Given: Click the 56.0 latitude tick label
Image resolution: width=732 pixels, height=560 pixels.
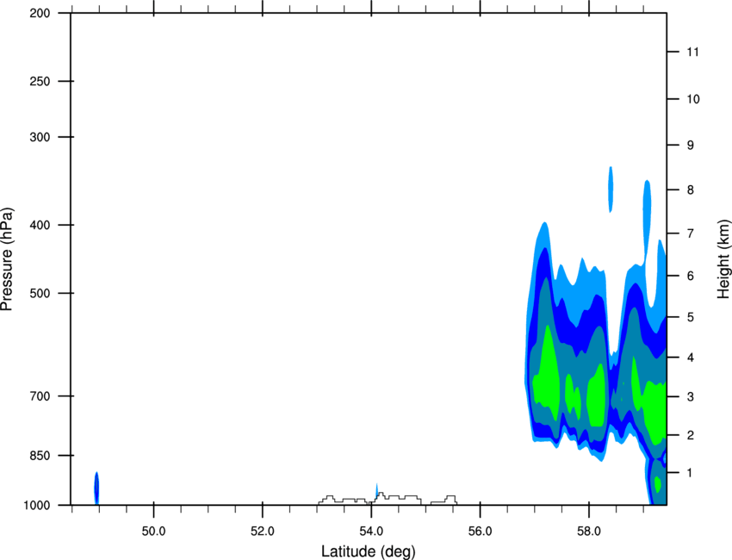Looking at the screenshot, I should point(481,532).
